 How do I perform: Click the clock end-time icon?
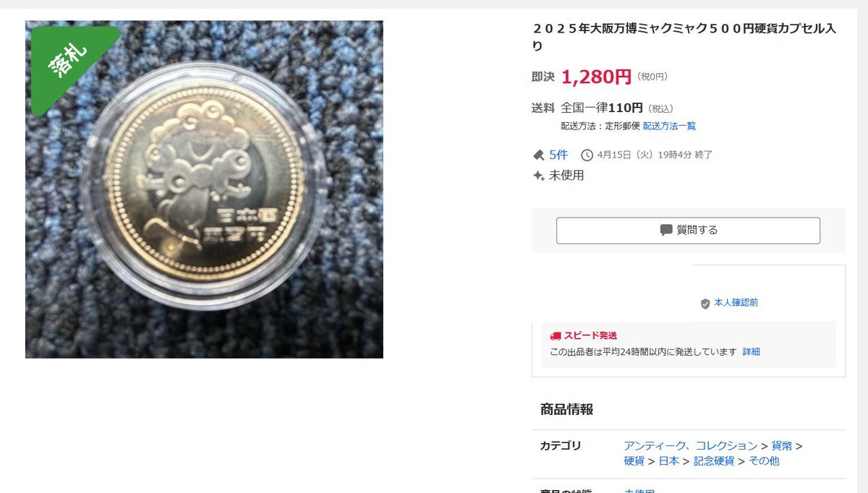click(587, 155)
